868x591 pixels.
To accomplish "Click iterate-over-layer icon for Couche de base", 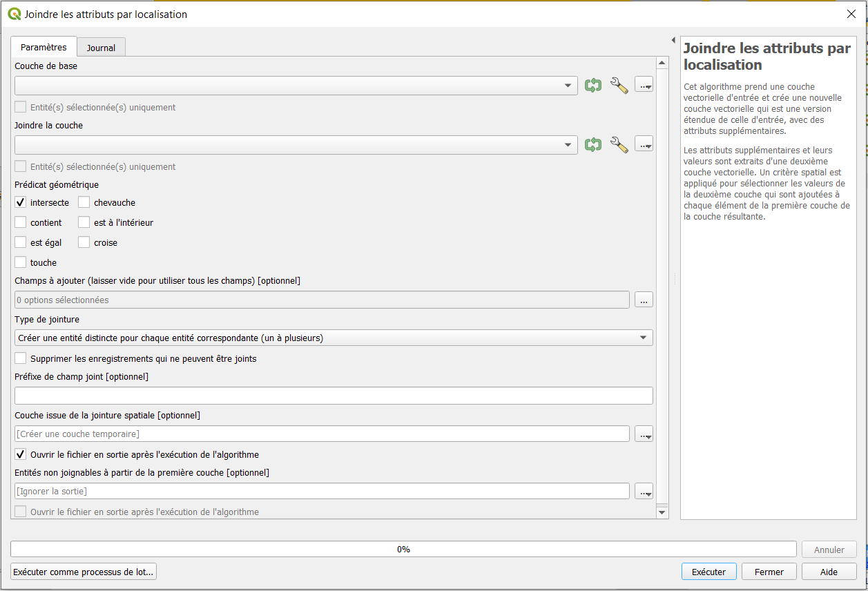I will pos(593,86).
